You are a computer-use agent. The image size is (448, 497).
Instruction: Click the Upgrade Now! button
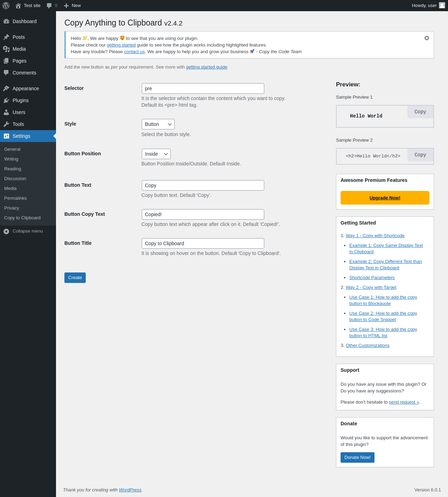pyautogui.click(x=385, y=198)
